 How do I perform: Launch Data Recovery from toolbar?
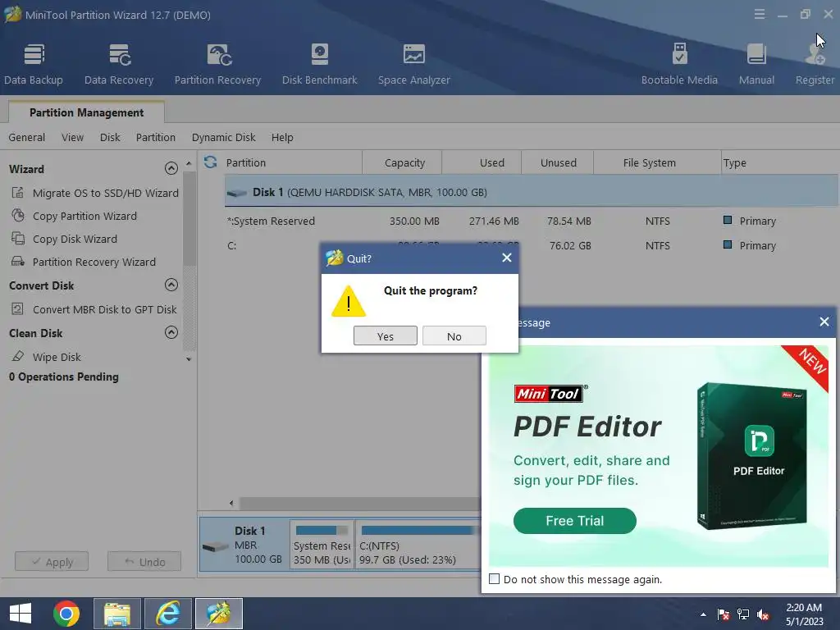[x=119, y=64]
